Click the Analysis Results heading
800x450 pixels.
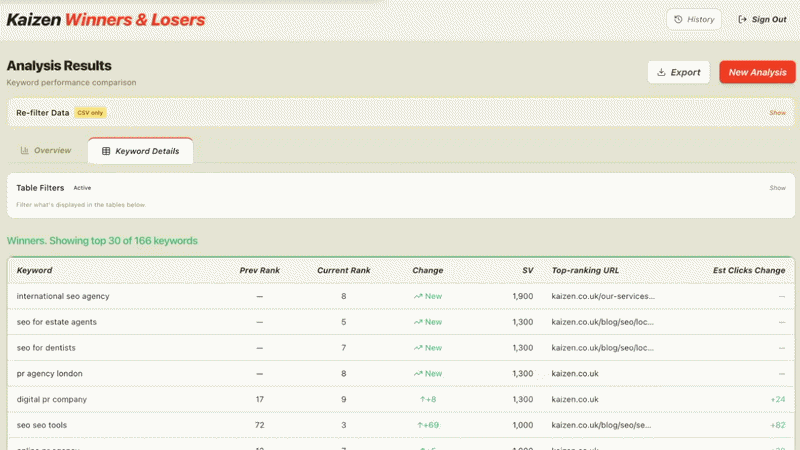(59, 66)
